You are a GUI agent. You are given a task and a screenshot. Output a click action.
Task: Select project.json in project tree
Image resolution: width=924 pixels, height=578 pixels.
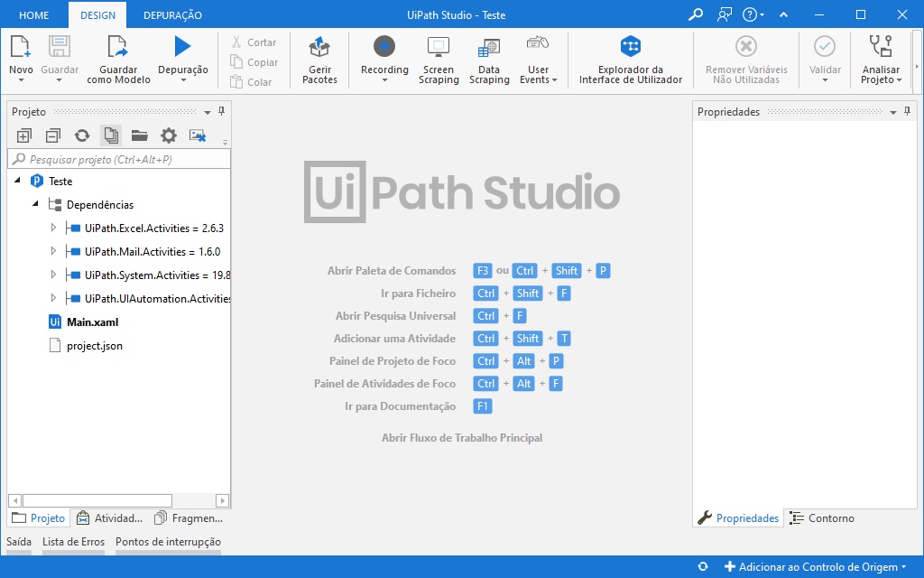coord(95,346)
